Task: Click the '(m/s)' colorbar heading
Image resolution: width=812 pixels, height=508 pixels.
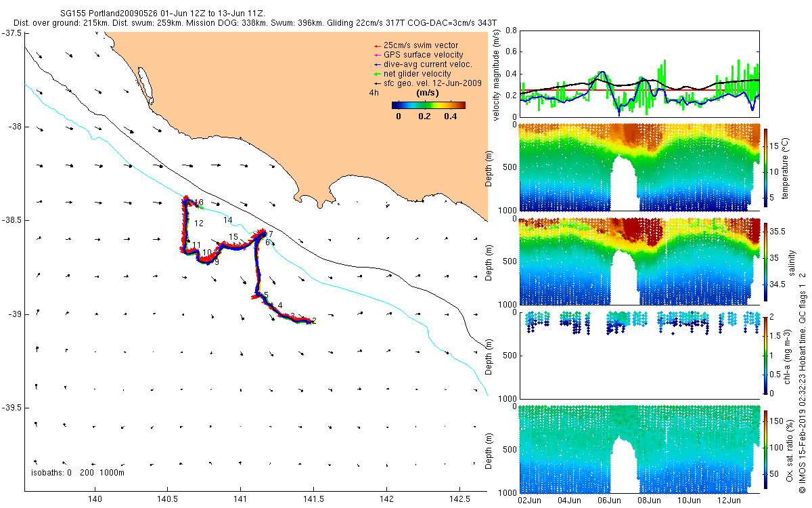Action: pos(428,93)
